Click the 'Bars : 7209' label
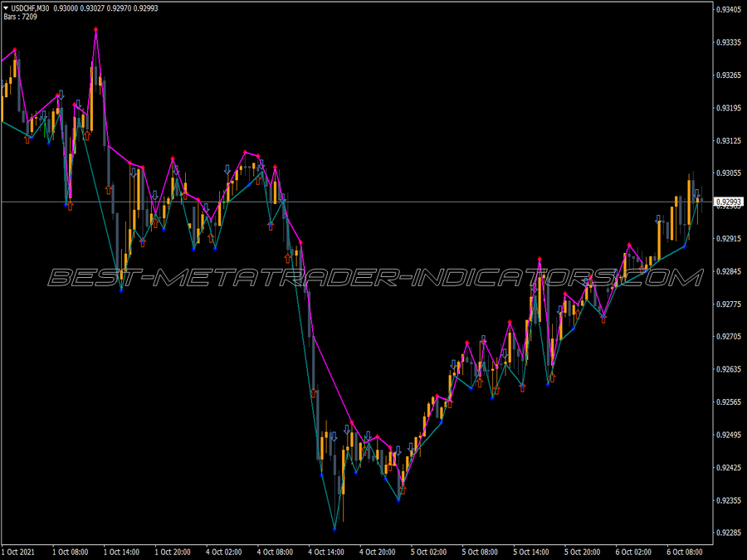 pyautogui.click(x=20, y=17)
